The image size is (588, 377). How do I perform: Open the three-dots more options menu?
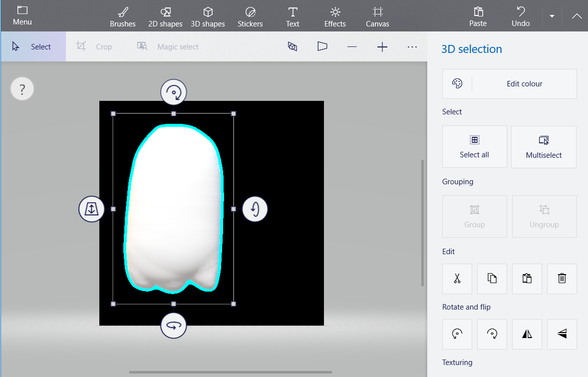coord(412,46)
